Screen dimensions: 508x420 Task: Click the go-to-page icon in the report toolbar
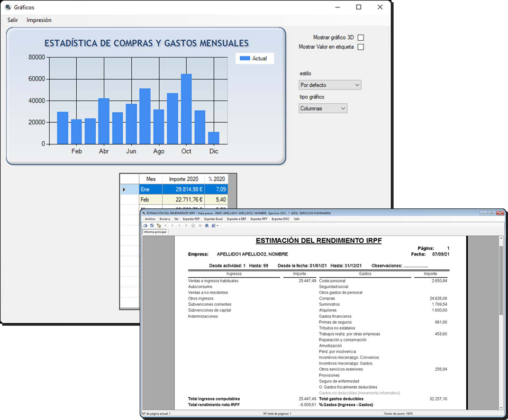pos(193,226)
